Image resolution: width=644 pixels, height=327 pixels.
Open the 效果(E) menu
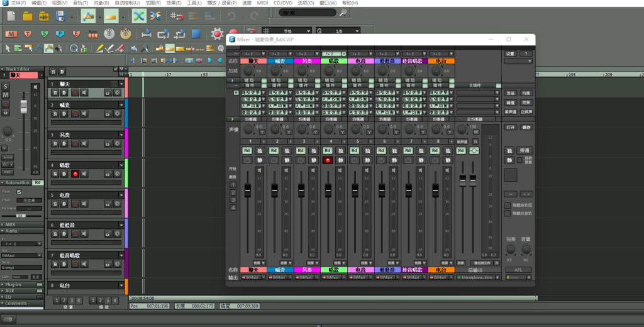click(173, 3)
